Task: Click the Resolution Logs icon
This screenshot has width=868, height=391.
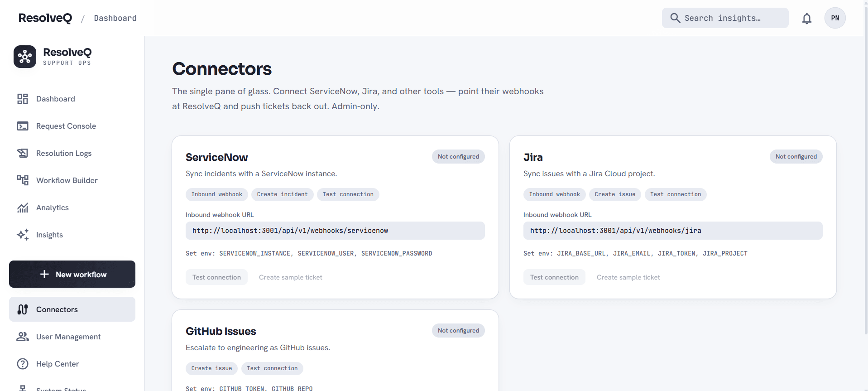Action: (x=23, y=153)
